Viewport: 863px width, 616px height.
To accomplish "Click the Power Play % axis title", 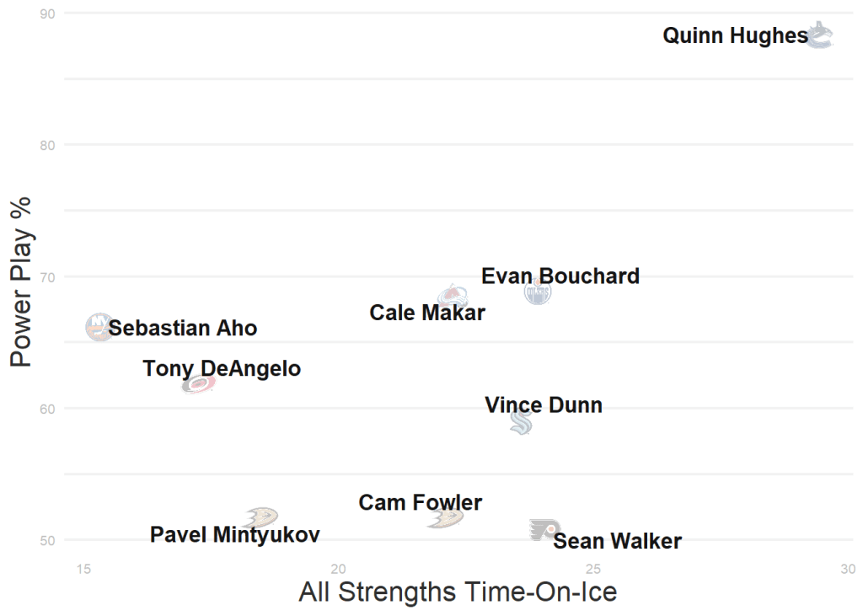I will (x=21, y=281).
